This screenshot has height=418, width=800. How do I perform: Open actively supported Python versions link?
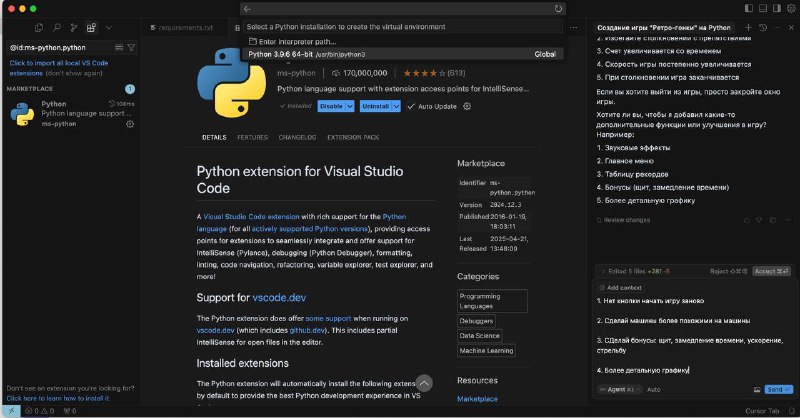(310, 229)
